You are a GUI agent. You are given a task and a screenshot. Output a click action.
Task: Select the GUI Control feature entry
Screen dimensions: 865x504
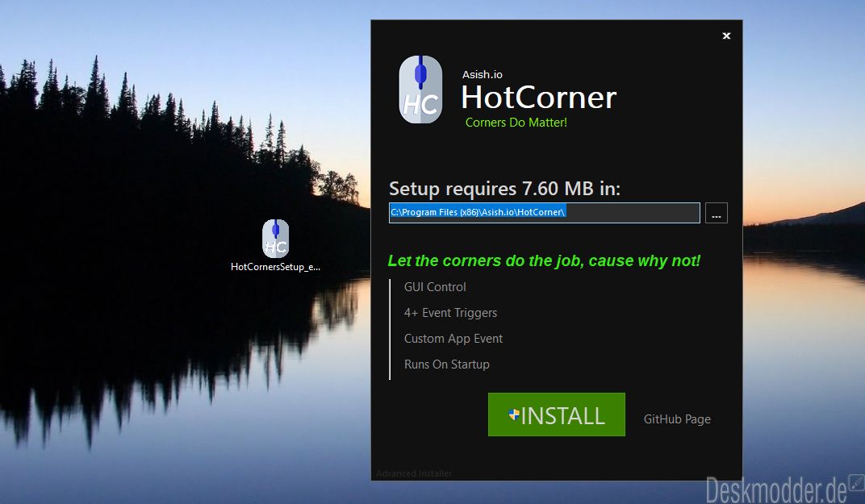[x=435, y=287]
